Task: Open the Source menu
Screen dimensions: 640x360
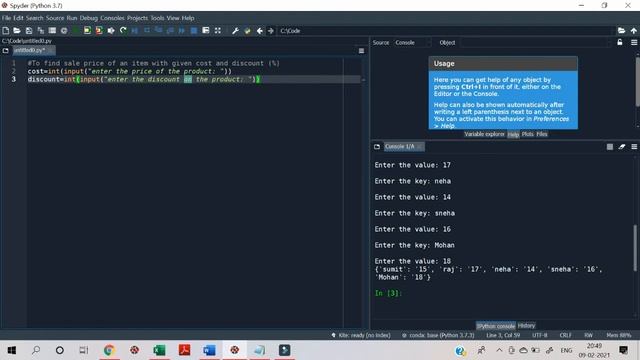Action: [x=55, y=18]
